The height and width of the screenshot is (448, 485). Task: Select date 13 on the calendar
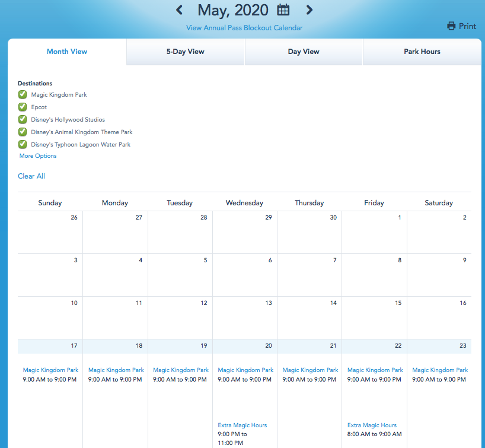click(269, 303)
